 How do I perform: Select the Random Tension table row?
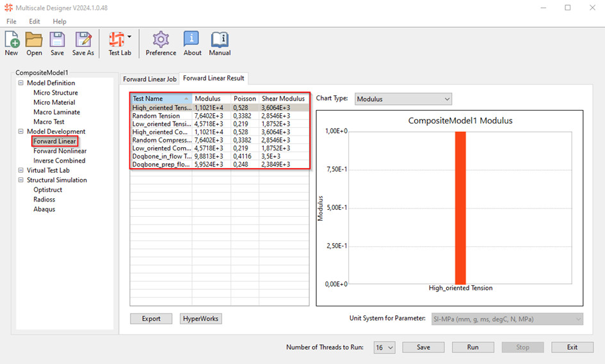coord(160,116)
